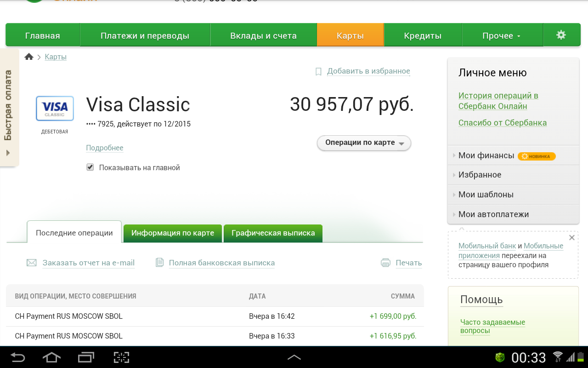Click Заказать отчет на e-mail link
588x368 pixels.
coord(89,263)
